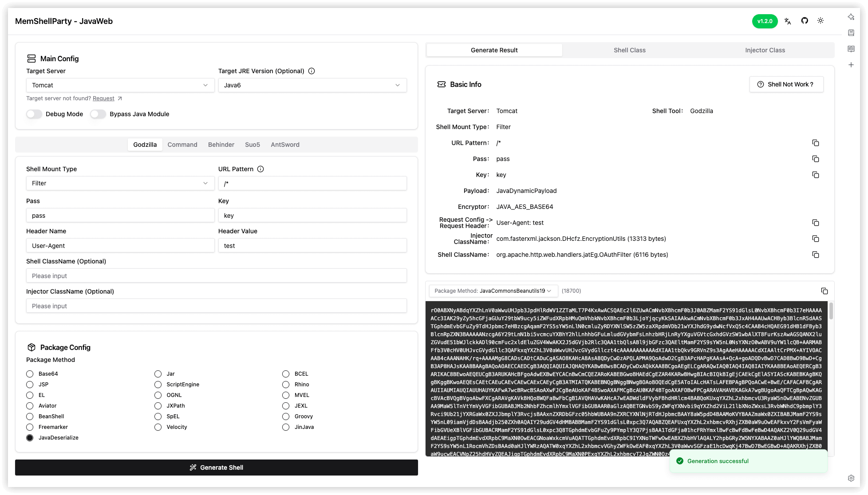Click into the Pass input field
Screen dimensions: 868x495
(120, 215)
